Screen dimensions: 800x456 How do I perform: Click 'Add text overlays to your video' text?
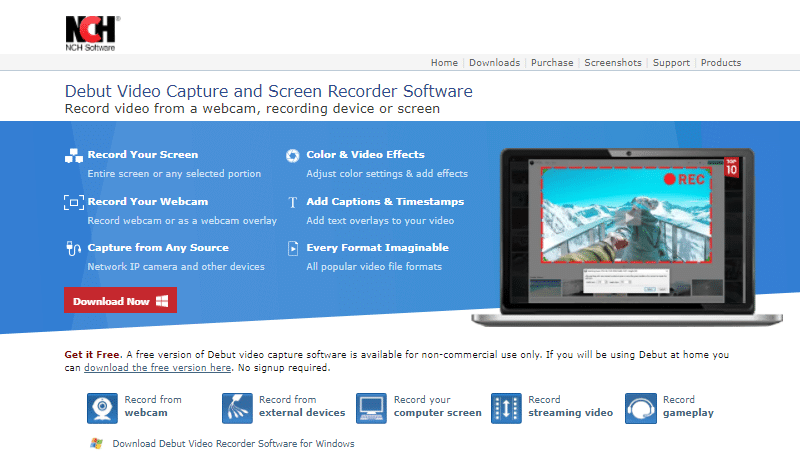[x=380, y=221]
